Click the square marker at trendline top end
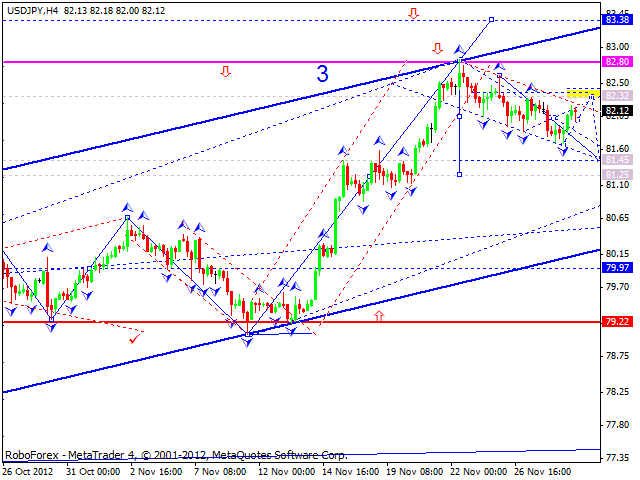The image size is (640, 480). (491, 20)
